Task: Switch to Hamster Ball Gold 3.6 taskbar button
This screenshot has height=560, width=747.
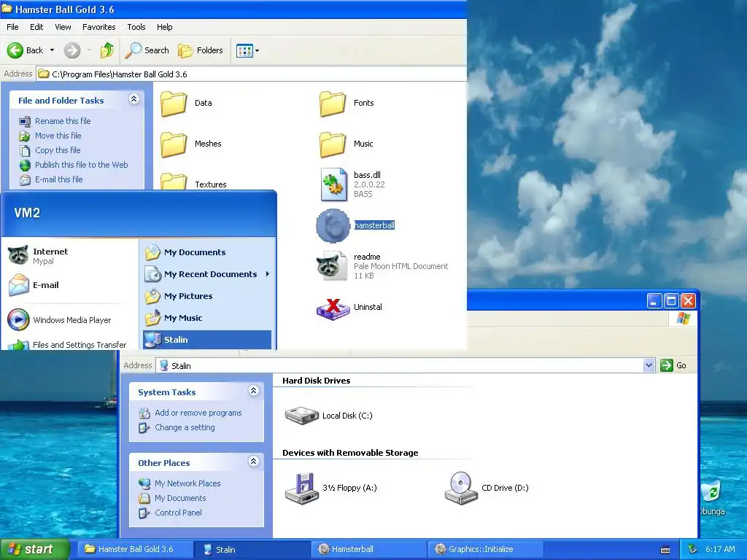Action: pyautogui.click(x=135, y=549)
